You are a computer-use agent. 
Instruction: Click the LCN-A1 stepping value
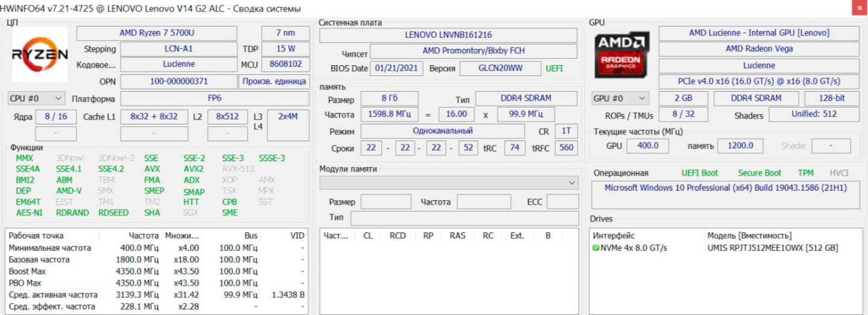[x=179, y=49]
